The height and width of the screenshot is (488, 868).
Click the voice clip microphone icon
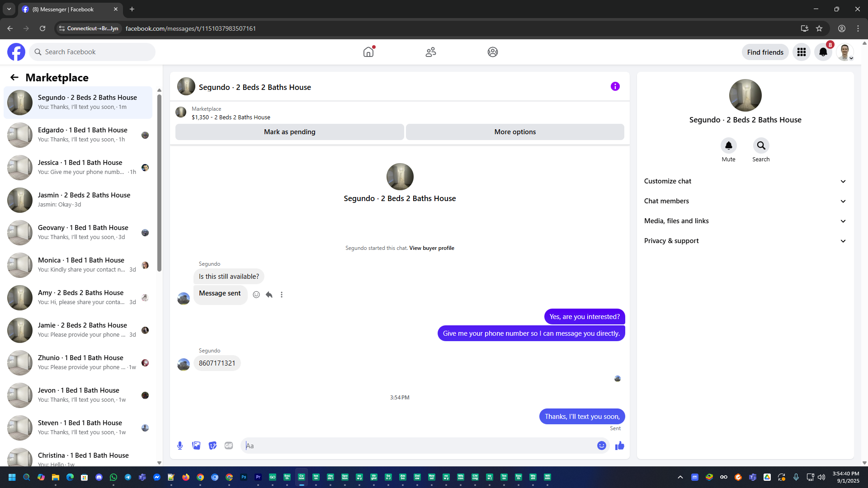[x=180, y=446]
